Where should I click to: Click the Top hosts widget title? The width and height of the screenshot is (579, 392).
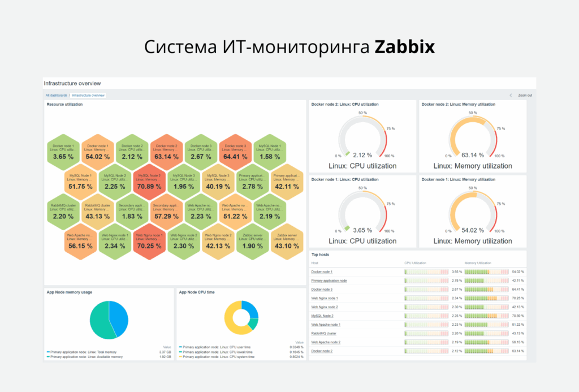click(320, 255)
